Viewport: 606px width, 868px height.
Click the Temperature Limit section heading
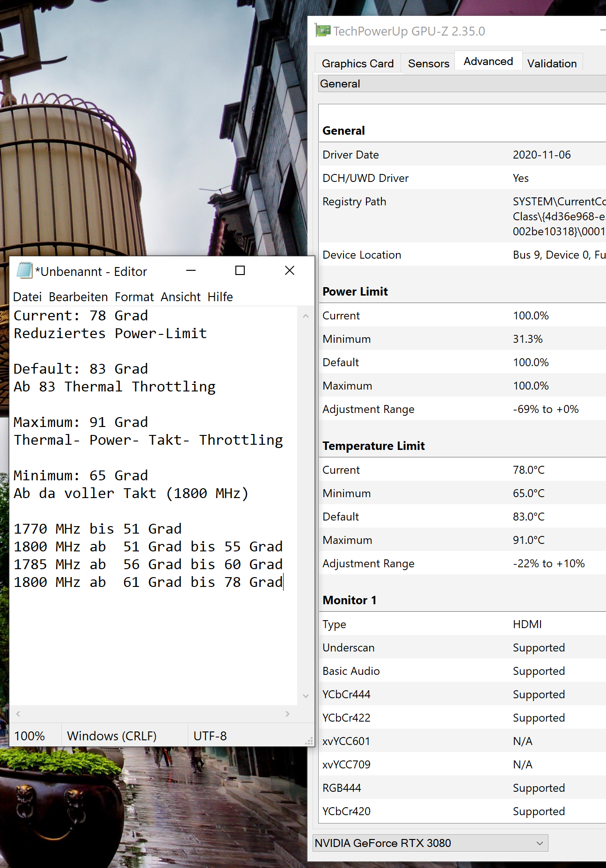(x=373, y=446)
